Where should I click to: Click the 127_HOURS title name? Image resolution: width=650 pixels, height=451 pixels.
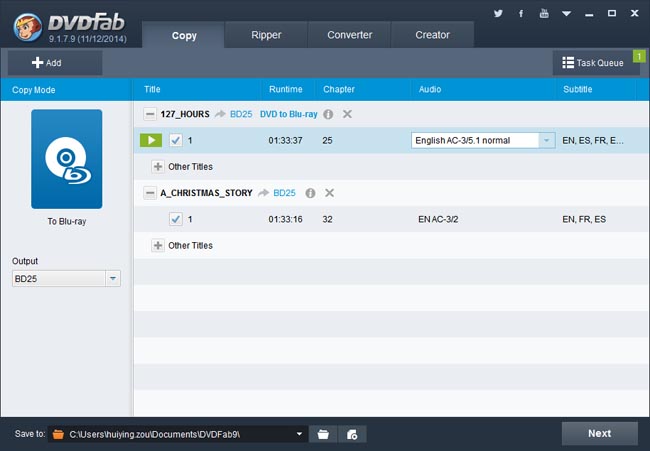[185, 114]
